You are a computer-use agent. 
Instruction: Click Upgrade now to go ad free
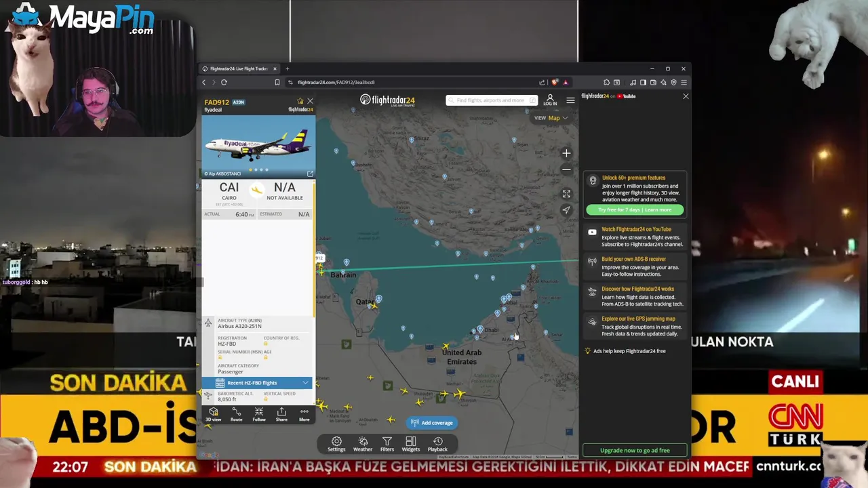[635, 450]
